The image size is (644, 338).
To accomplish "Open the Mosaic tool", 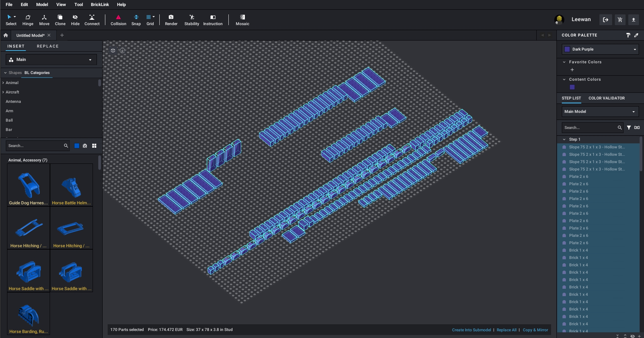I will click(x=242, y=20).
